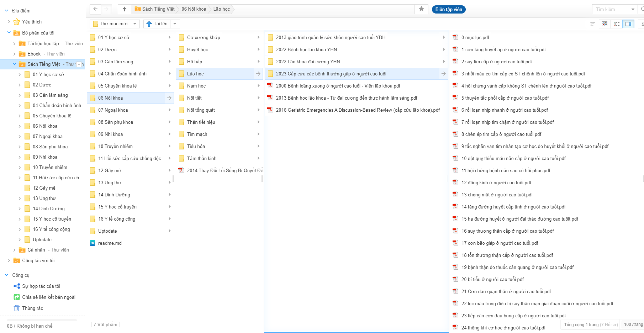Switch to list view mode
This screenshot has height=333, width=644.
pyautogui.click(x=617, y=24)
